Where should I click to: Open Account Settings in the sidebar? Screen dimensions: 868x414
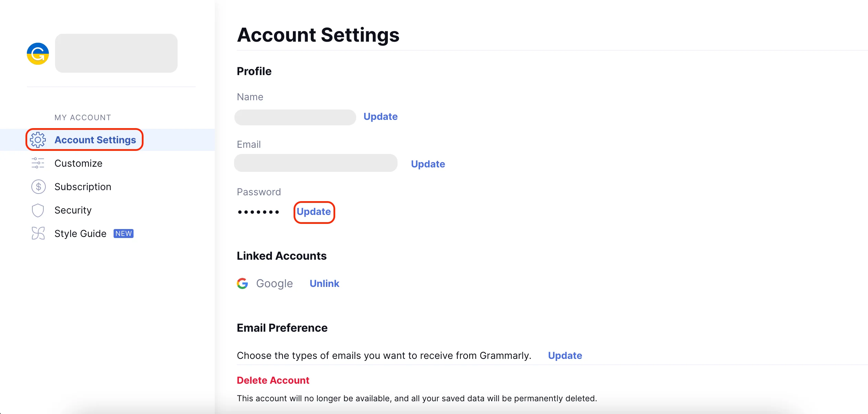pos(95,140)
